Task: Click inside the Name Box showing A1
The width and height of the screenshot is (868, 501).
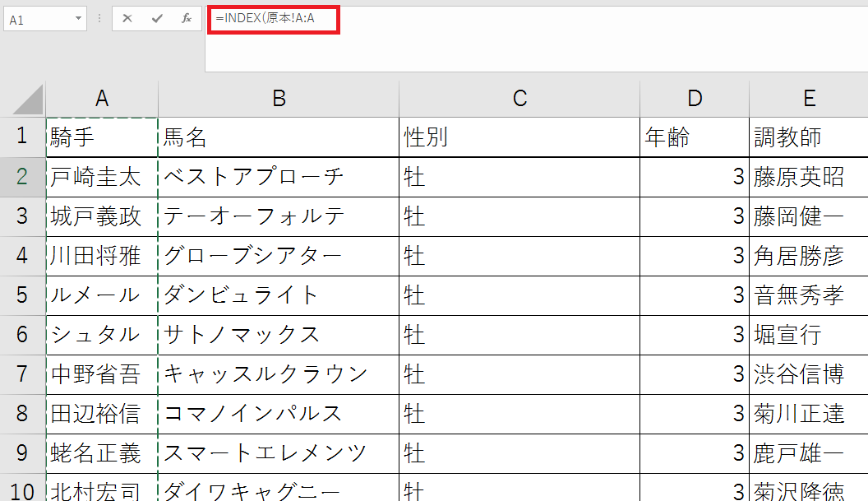Action: (x=37, y=19)
